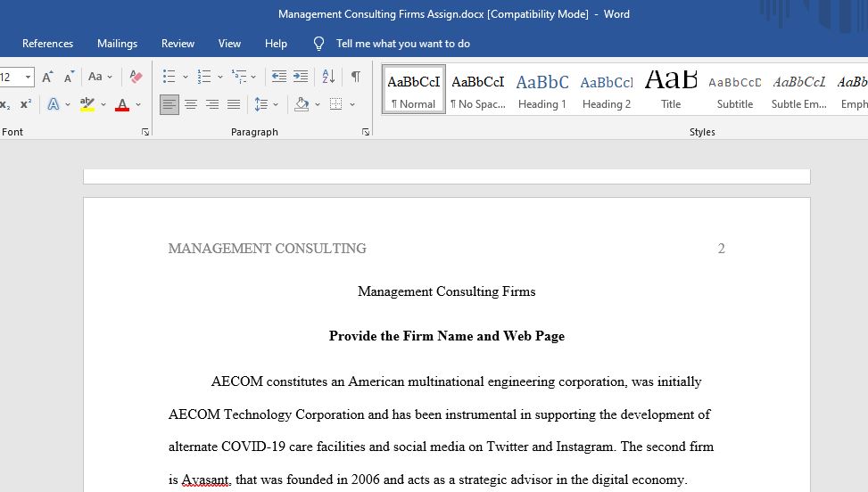
Task: Open Paragraph dialog launcher
Action: tap(366, 132)
